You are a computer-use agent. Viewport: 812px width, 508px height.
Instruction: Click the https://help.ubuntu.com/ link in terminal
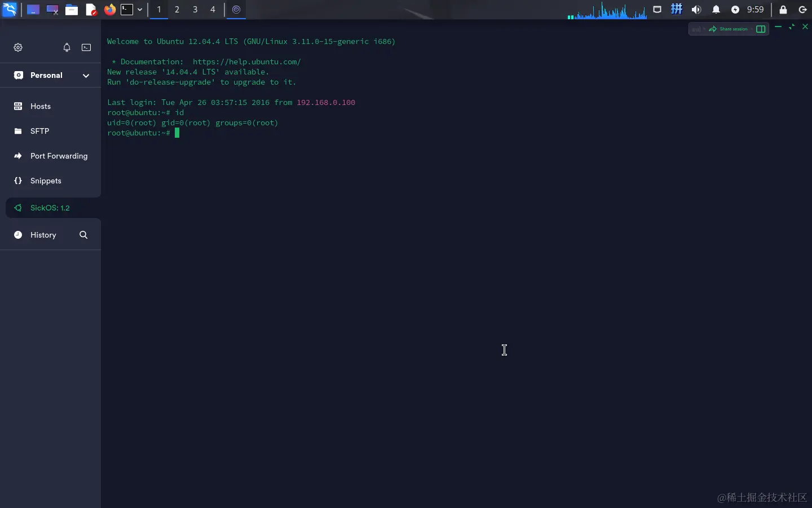click(247, 62)
